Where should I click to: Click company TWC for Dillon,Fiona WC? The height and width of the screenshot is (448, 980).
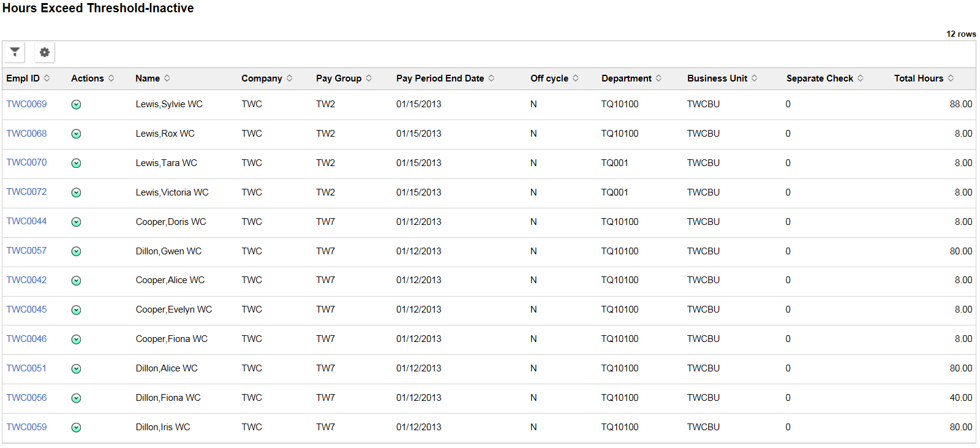click(252, 398)
